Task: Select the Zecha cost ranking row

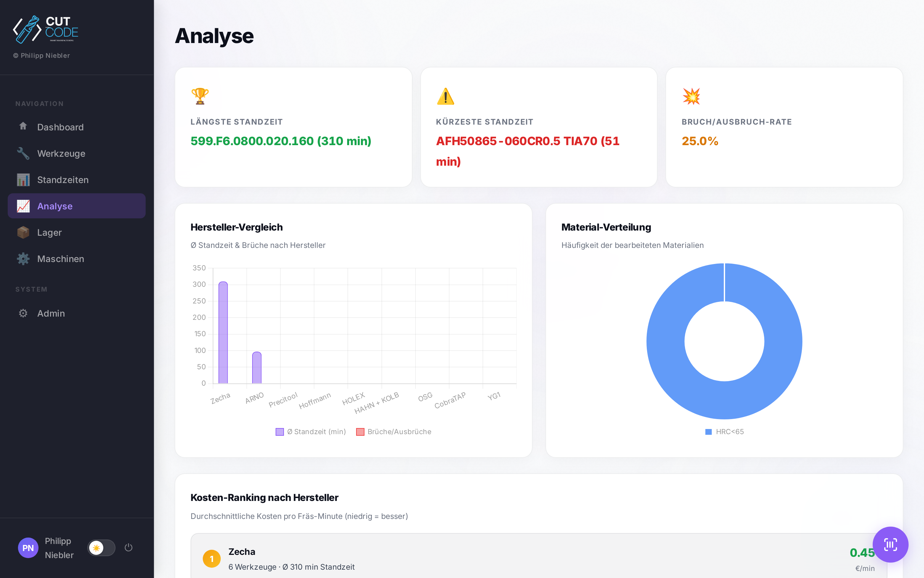Action: click(x=538, y=556)
